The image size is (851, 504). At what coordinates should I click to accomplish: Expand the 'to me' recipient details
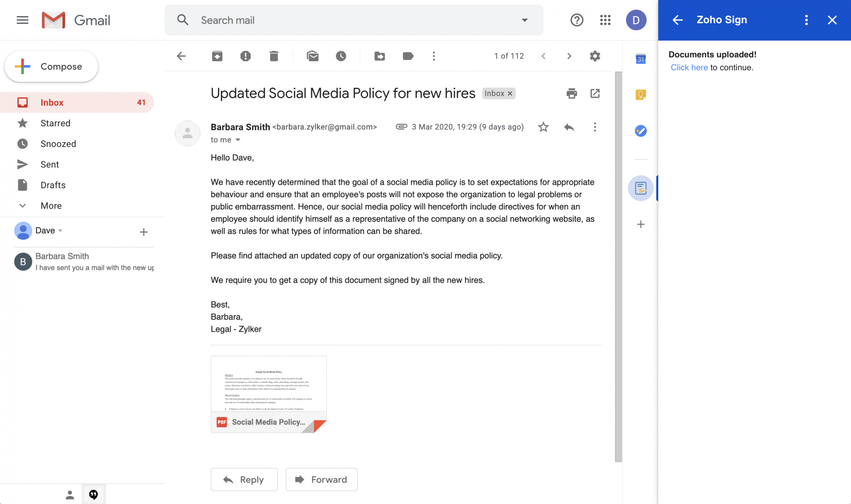(x=238, y=140)
